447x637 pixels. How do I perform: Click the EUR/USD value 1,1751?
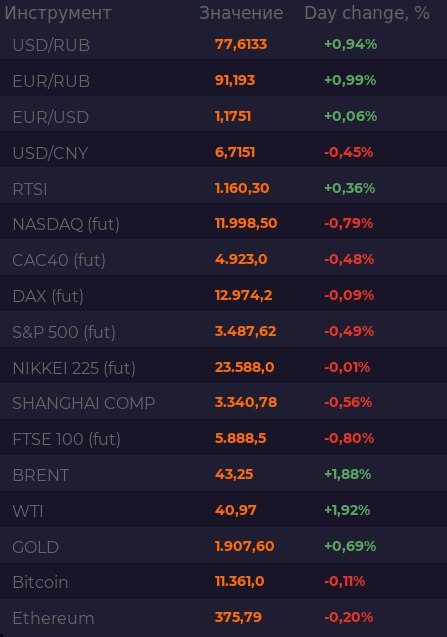tap(233, 116)
